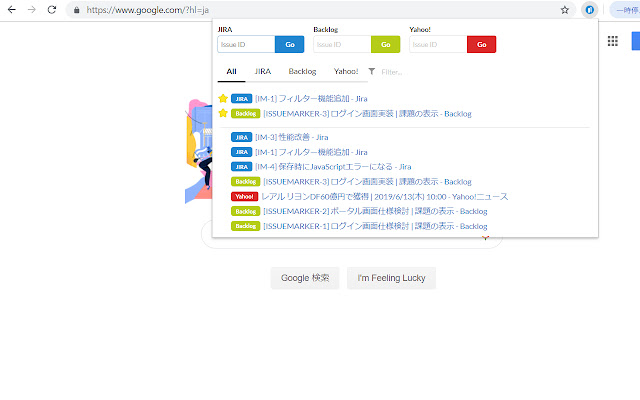Open the Issue Marker extension icon

point(590,10)
